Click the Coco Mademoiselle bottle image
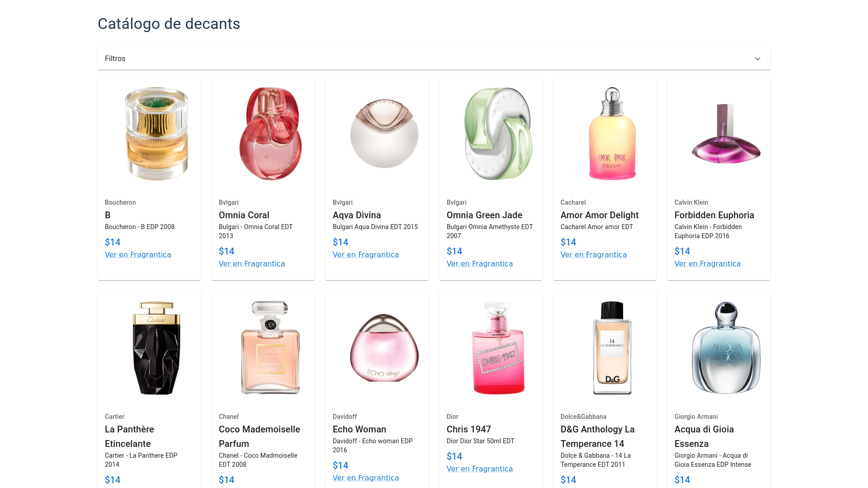Viewport: 868px width, 488px height. click(270, 348)
